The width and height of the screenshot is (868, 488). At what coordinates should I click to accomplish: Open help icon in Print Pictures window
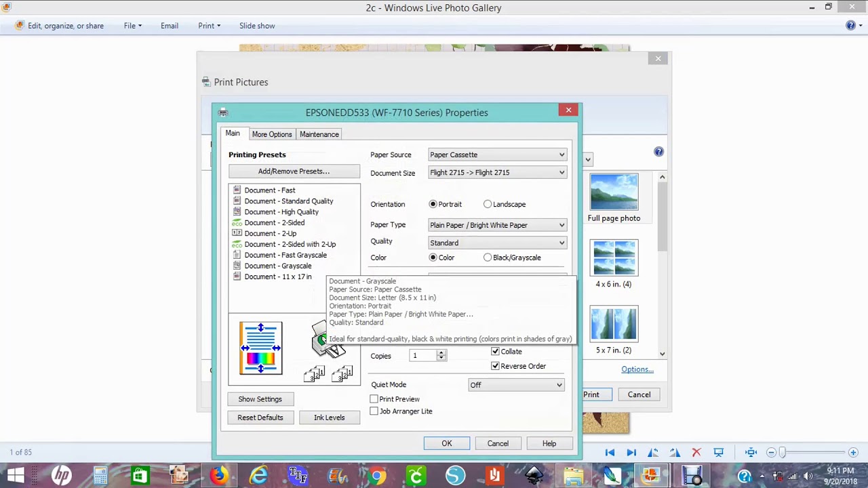[658, 152]
